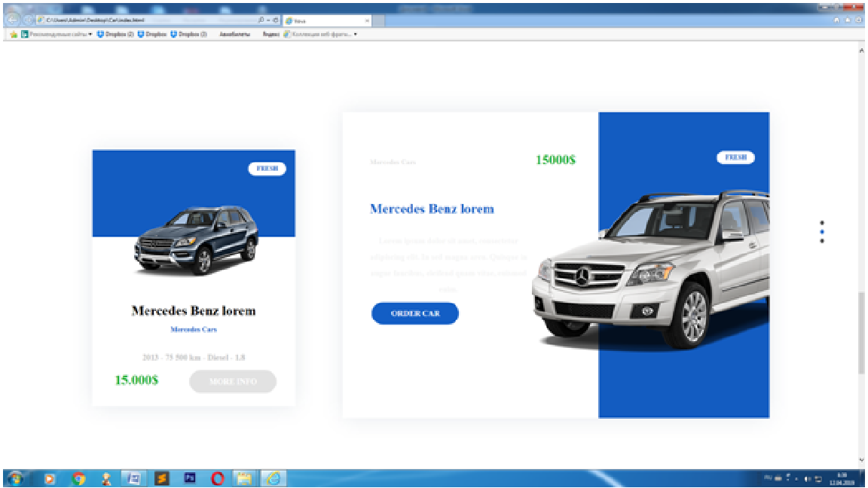Expand the Рекомендуемые сайты favorites dropdown

tap(90, 35)
